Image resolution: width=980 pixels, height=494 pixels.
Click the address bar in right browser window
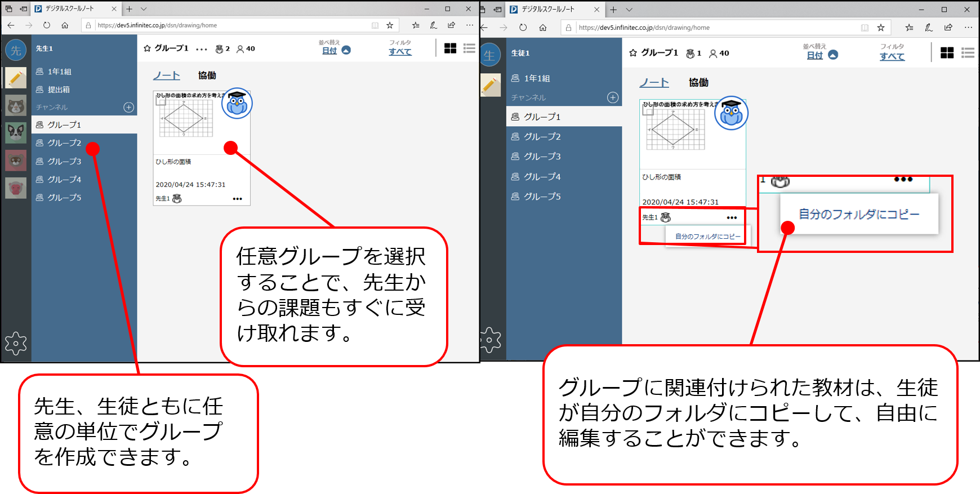715,28
